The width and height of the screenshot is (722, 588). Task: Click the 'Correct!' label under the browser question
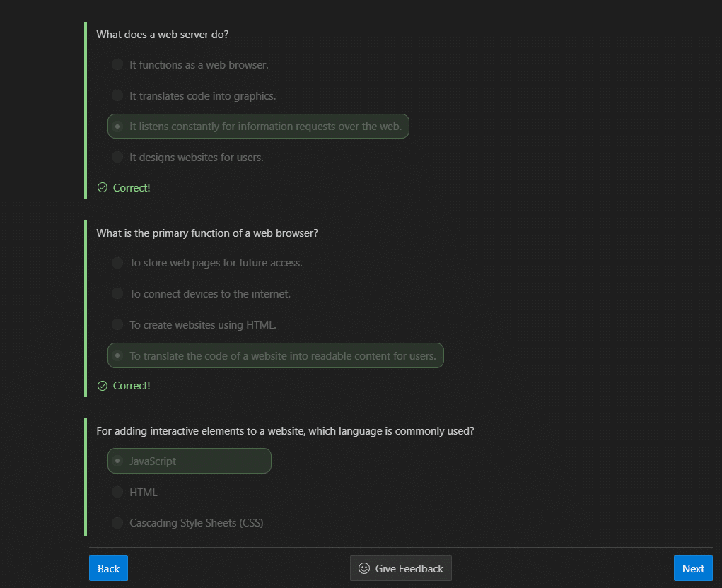132,386
